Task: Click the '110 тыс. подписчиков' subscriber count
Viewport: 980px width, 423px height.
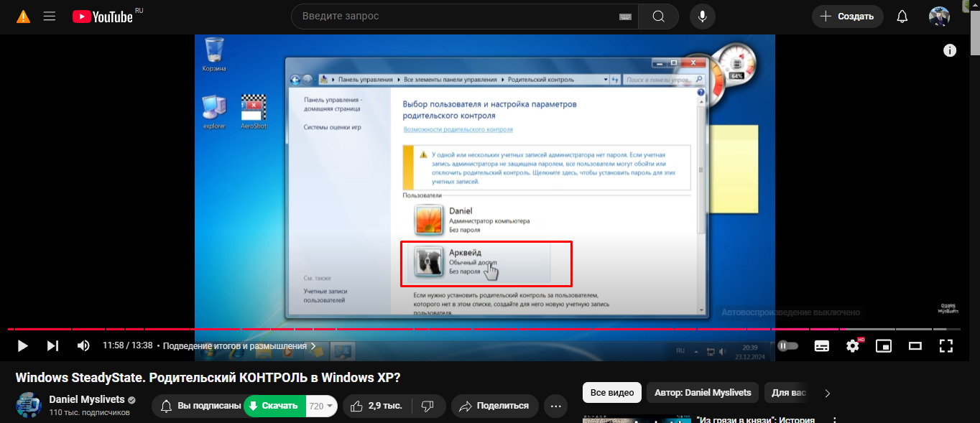Action: pyautogui.click(x=89, y=413)
